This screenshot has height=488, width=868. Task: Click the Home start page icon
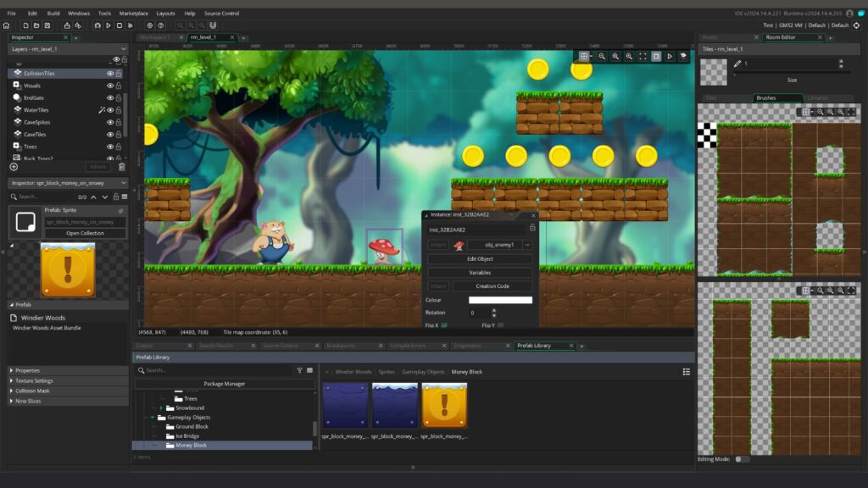coord(7,25)
